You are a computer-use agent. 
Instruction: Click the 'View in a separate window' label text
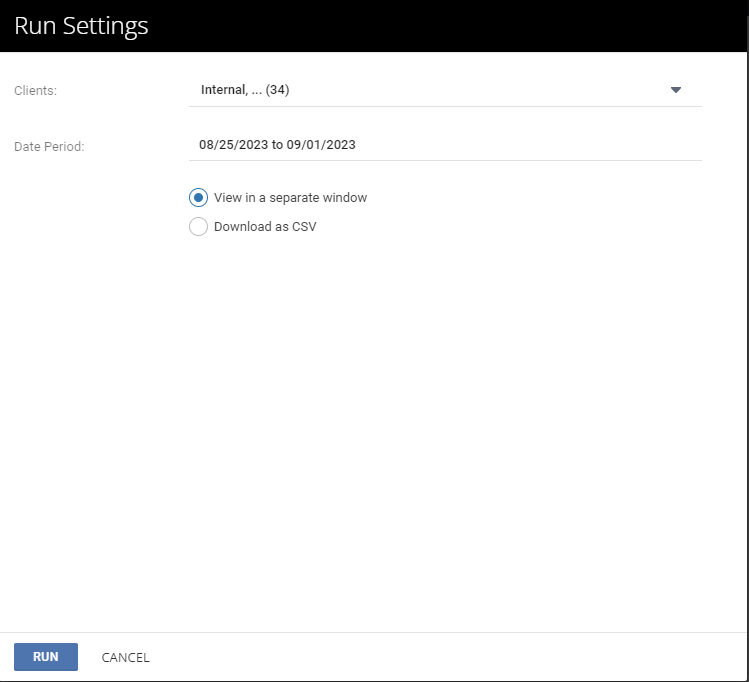[290, 198]
